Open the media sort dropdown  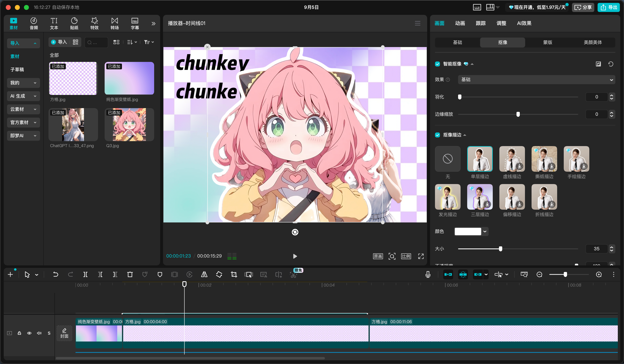(132, 42)
